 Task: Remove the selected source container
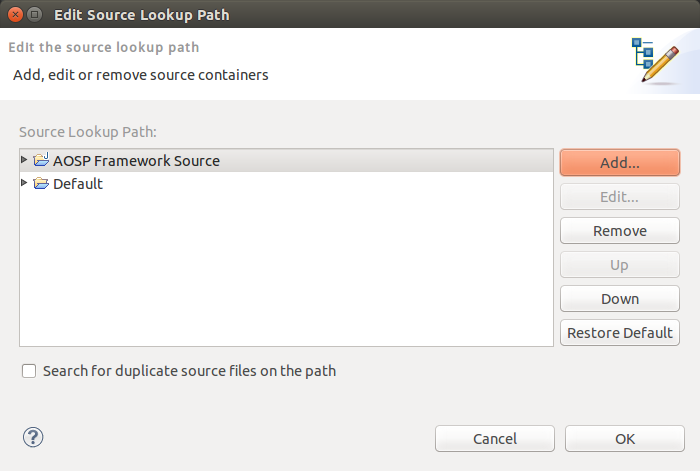pos(620,231)
